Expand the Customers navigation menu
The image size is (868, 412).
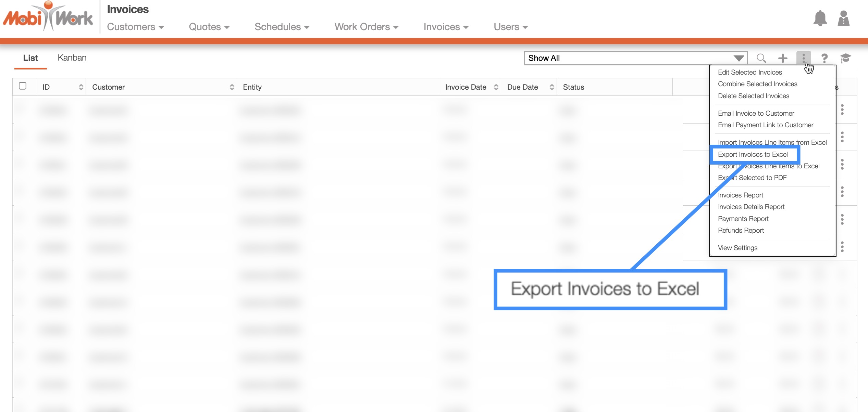pos(135,27)
